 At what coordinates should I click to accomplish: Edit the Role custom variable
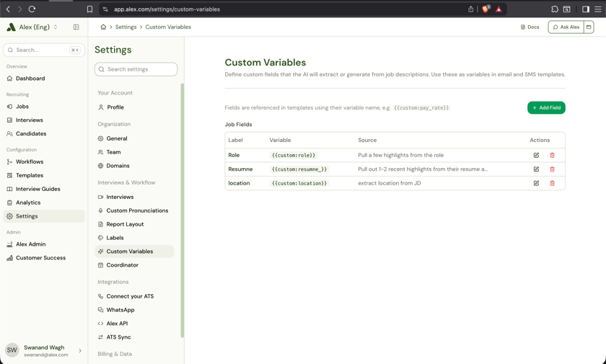pos(536,155)
